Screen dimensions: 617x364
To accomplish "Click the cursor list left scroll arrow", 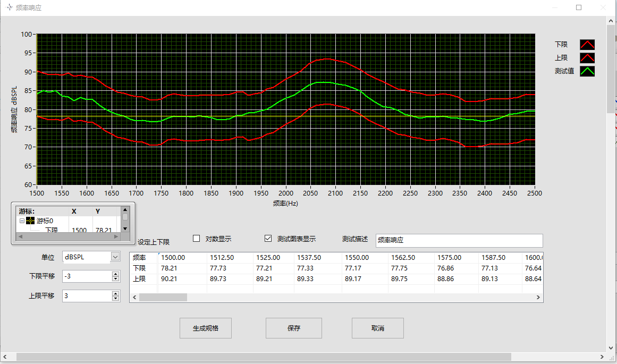I will coord(21,236).
